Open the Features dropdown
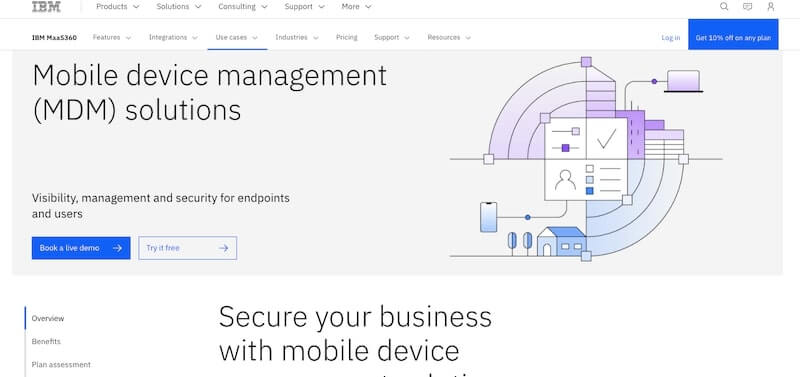Image resolution: width=800 pixels, height=377 pixels. click(x=112, y=37)
